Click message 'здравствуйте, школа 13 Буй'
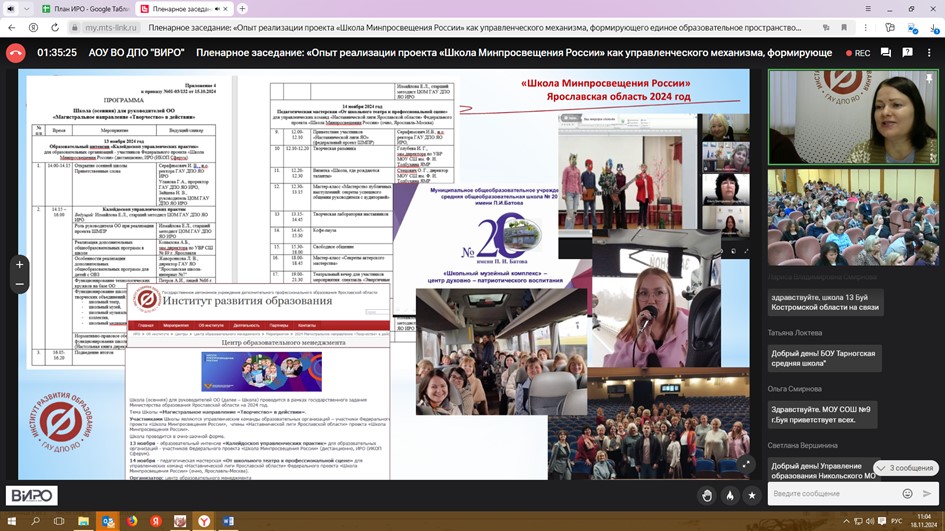Viewport: 945px width, 531px height. [825, 302]
